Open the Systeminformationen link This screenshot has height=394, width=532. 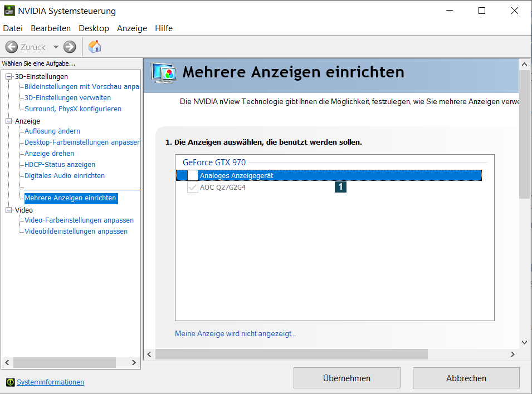click(51, 382)
